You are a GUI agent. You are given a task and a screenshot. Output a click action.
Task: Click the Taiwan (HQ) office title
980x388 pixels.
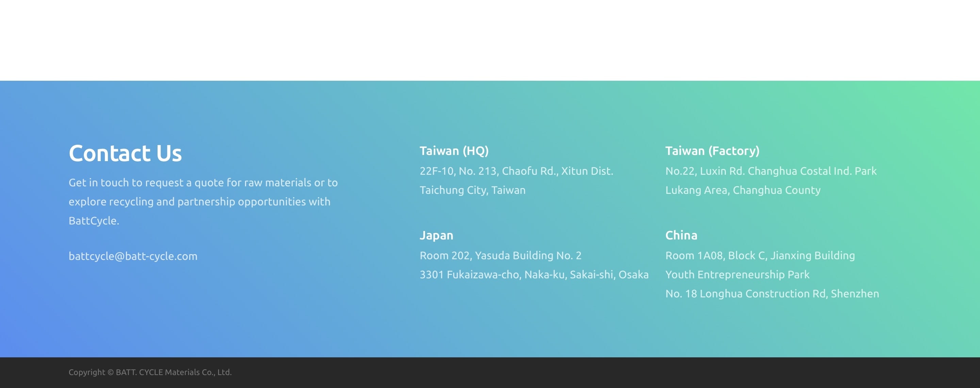click(x=454, y=151)
